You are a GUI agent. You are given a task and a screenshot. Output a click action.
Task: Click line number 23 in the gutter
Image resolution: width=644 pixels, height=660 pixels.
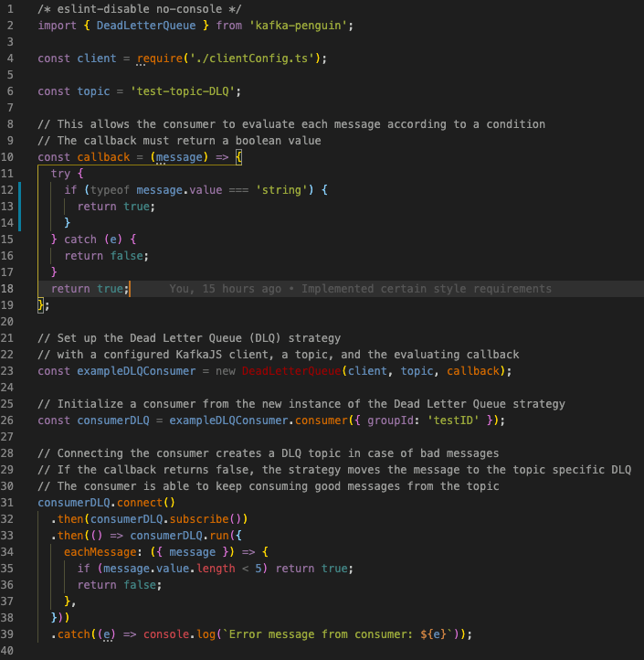[x=7, y=371]
